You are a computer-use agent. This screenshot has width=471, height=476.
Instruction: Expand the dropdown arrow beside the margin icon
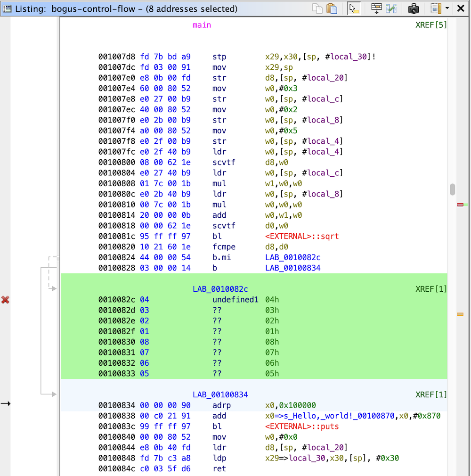pyautogui.click(x=447, y=8)
